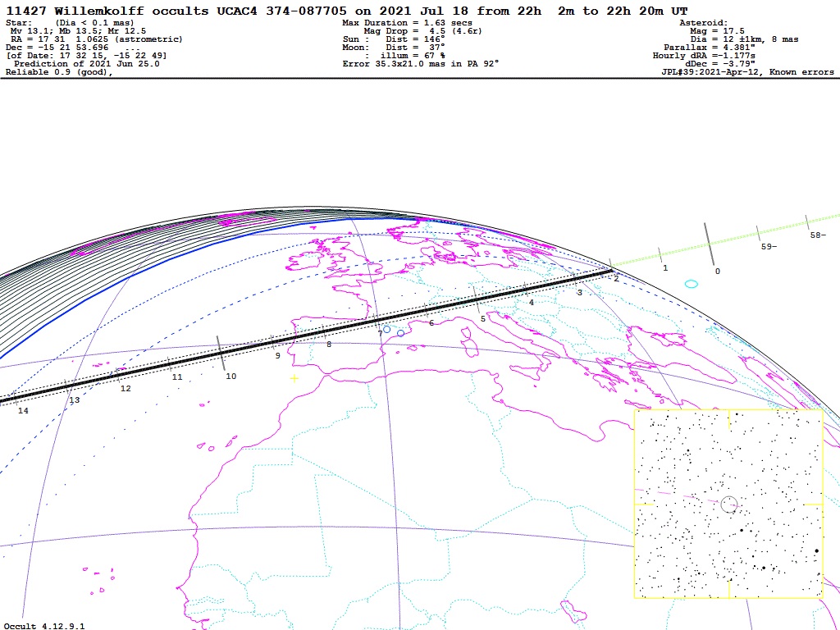Image resolution: width=840 pixels, height=630 pixels.
Task: Select the 59- time marker label
Action: 769,247
